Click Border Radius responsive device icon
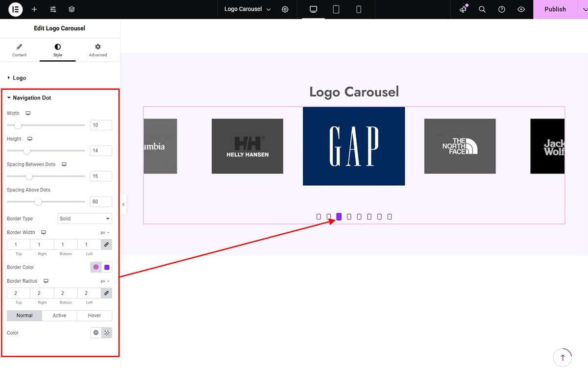The image size is (588, 369). pyautogui.click(x=46, y=281)
